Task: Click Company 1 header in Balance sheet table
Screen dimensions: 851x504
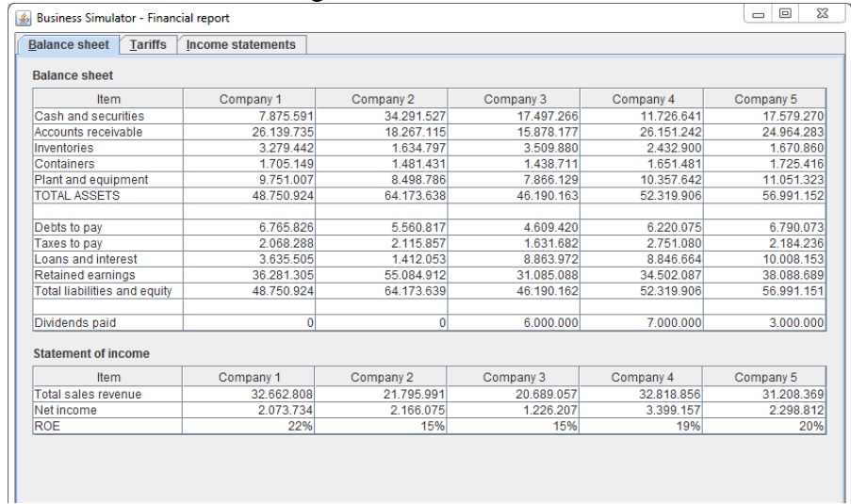Action: click(x=251, y=98)
